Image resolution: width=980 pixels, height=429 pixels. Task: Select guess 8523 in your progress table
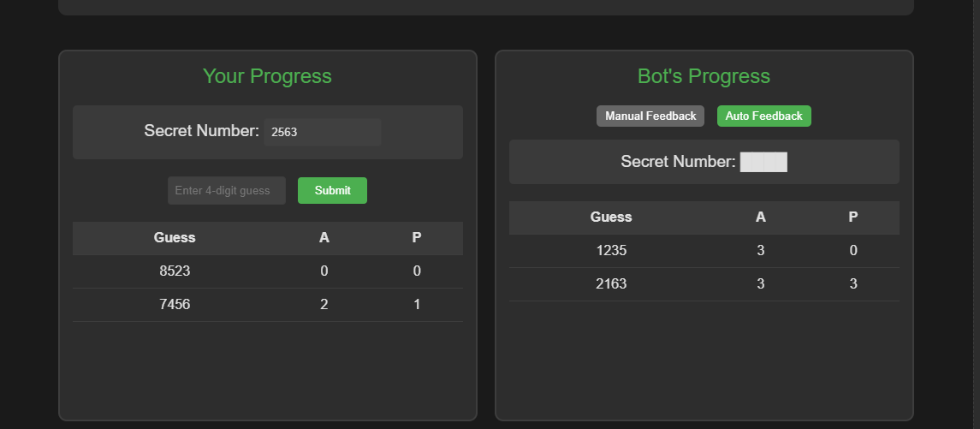click(x=175, y=271)
